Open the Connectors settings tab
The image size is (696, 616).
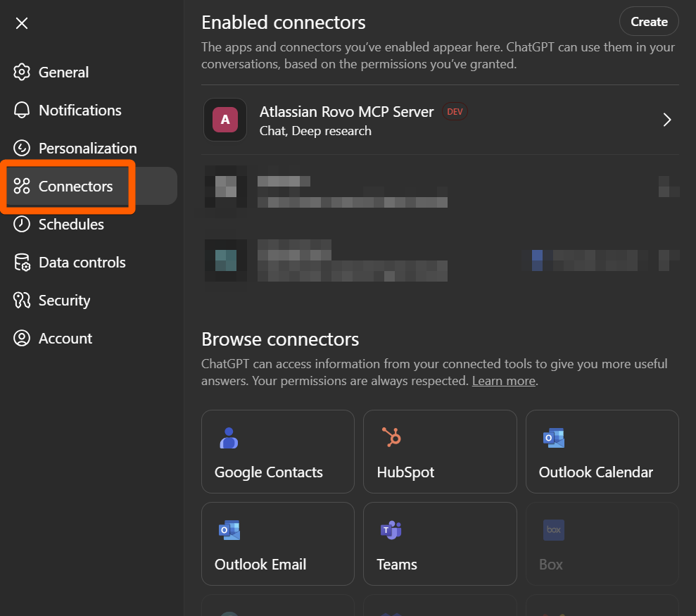75,187
